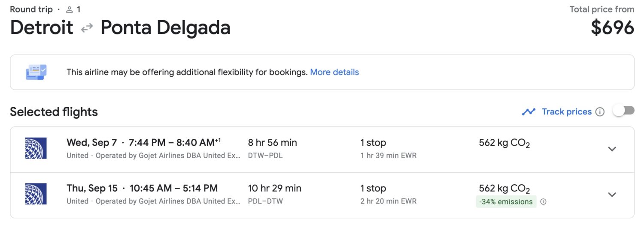The height and width of the screenshot is (228, 644).
Task: Open the info icon next to -34% emissions
Action: (x=543, y=202)
